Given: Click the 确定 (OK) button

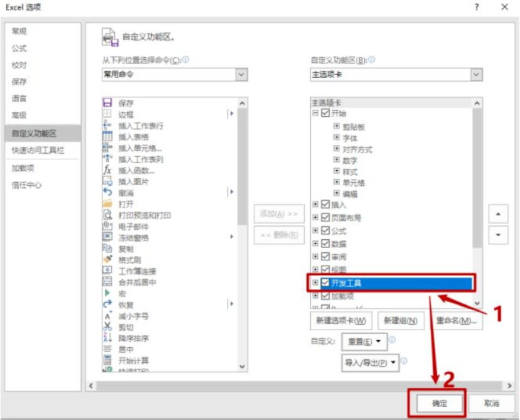Looking at the screenshot, I should tap(439, 403).
